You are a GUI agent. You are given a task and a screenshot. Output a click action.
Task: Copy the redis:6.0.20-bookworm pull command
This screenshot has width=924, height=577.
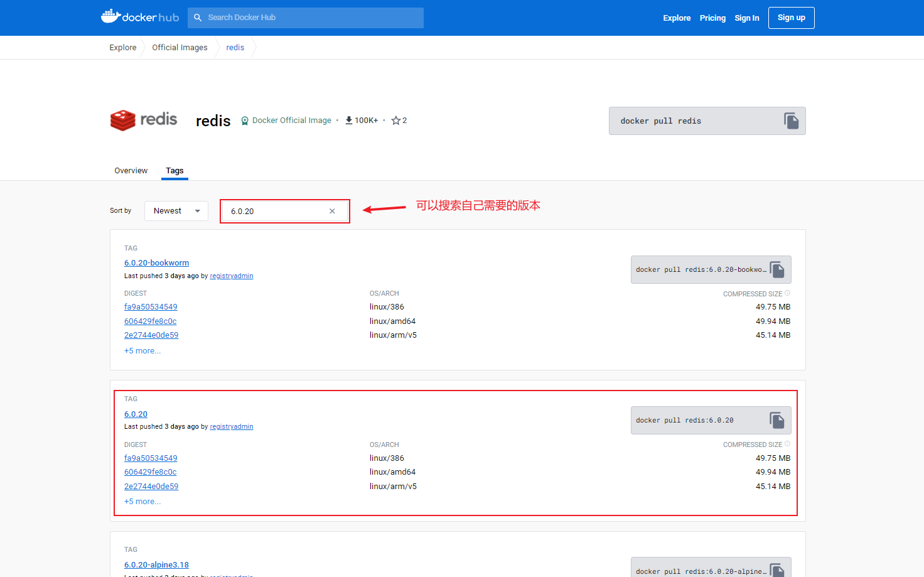[777, 270]
